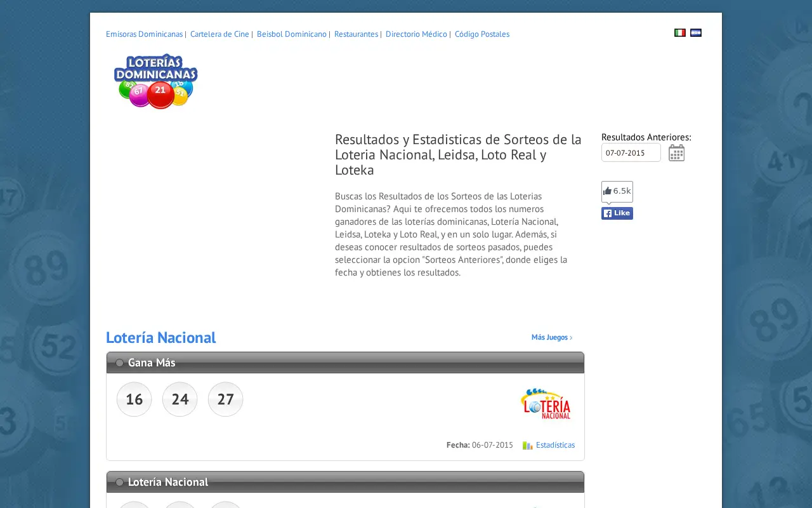The image size is (812, 508).
Task: Click the Lotería Nacional panel header
Action: point(345,482)
